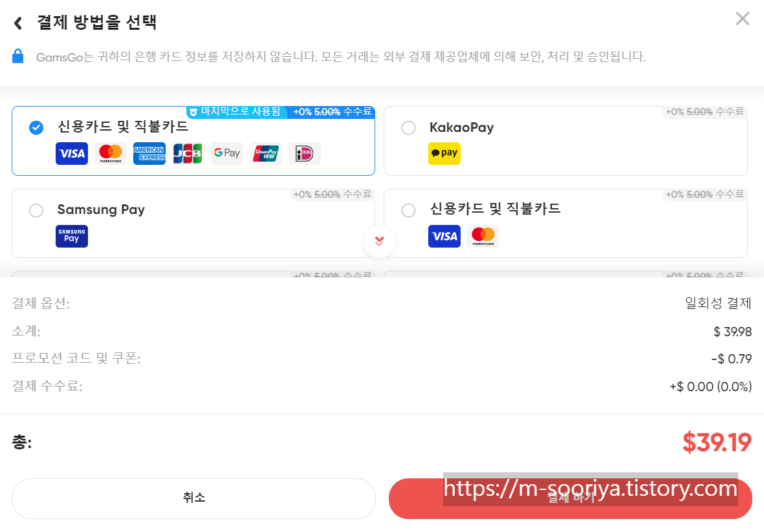Screen dimensions: 764x532
Task: Click the total amount $39.19
Action: click(717, 442)
